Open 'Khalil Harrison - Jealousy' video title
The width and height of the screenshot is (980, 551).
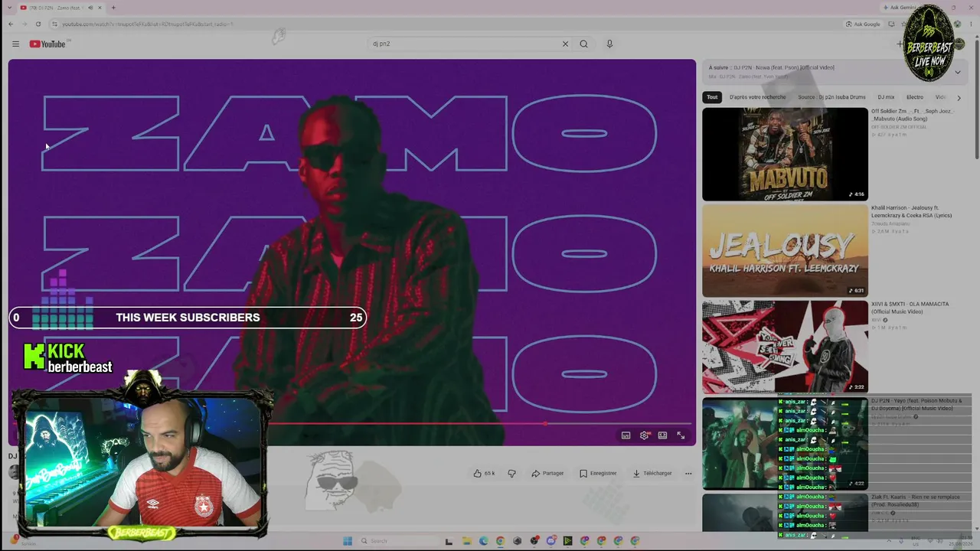(x=911, y=211)
